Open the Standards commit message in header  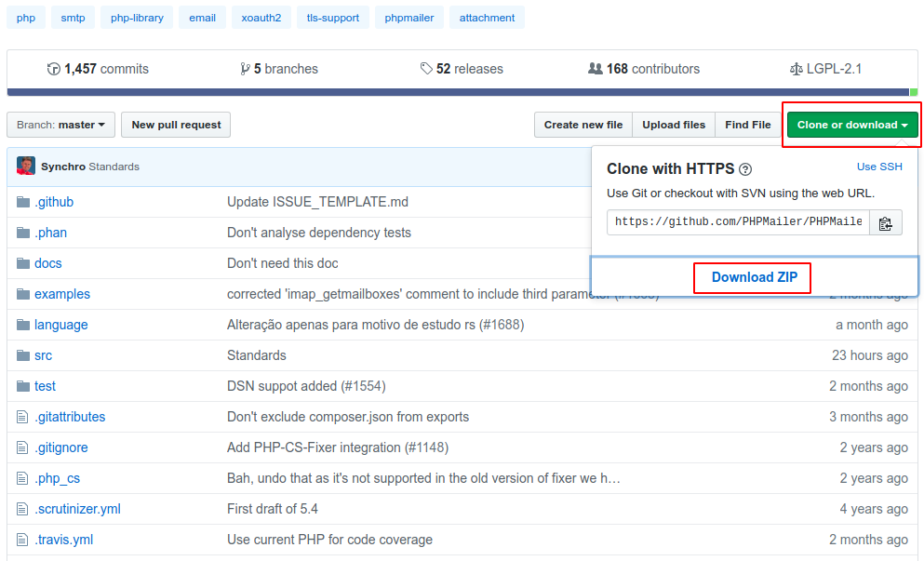tap(114, 167)
